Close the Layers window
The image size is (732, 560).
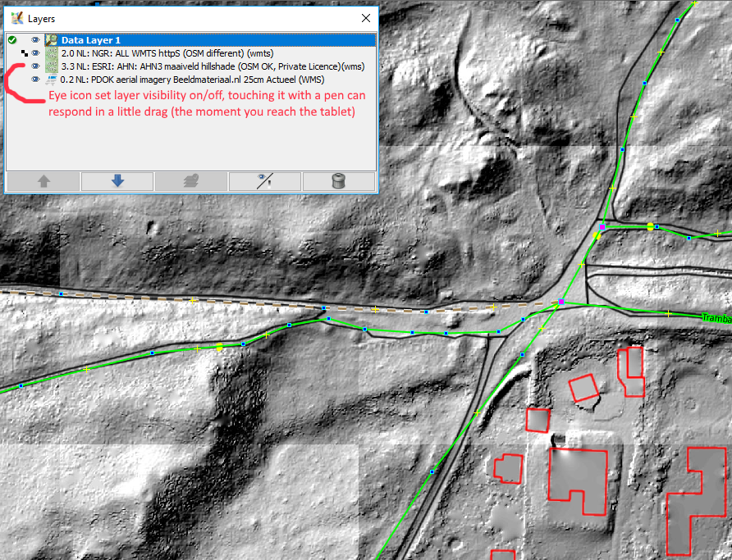[x=366, y=18]
